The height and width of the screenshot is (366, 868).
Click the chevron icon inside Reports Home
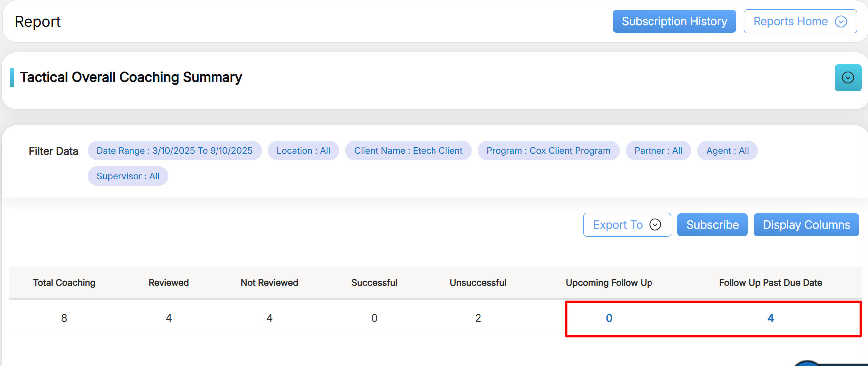pos(841,21)
